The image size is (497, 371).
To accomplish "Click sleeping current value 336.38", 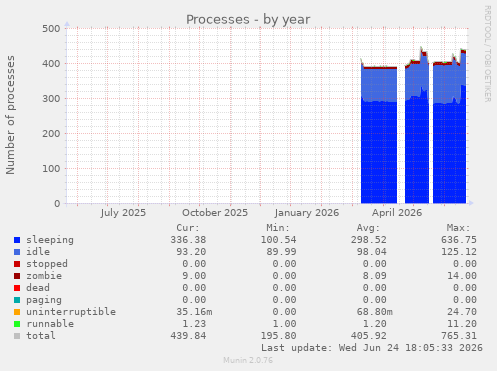I will pos(188,240).
